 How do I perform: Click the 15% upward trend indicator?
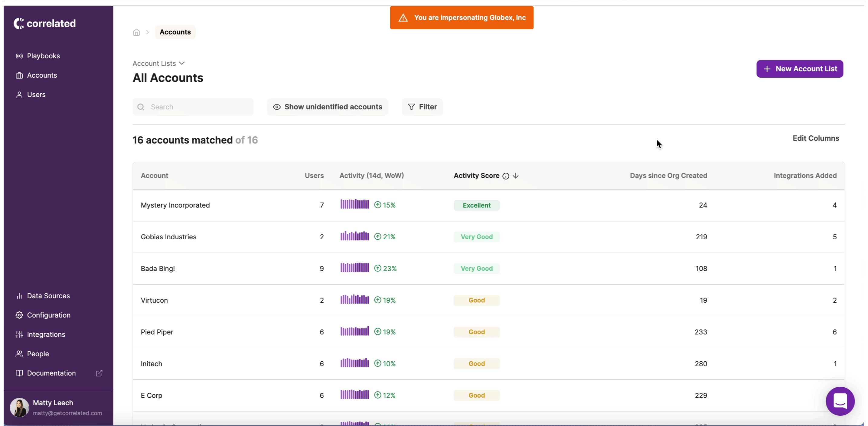(x=385, y=205)
